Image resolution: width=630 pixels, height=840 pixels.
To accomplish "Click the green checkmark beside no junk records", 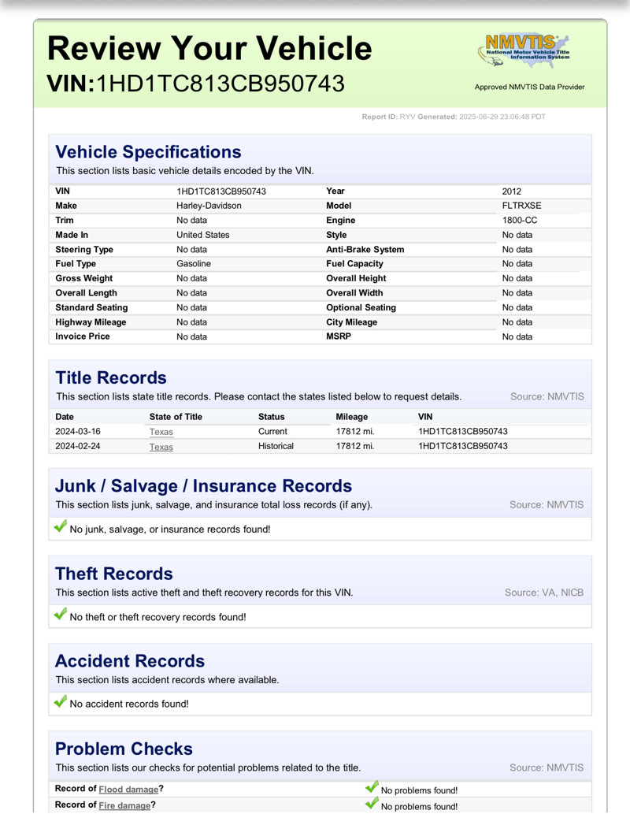I will tap(61, 526).
